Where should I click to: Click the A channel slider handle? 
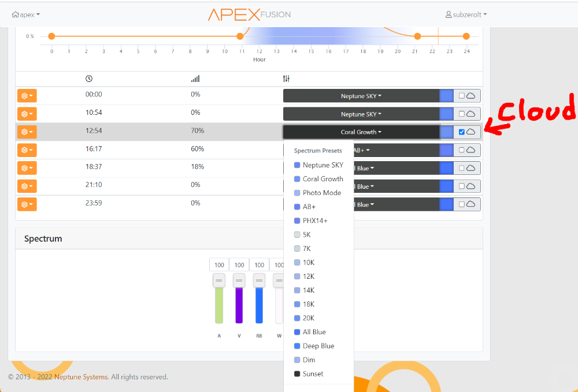(x=219, y=281)
